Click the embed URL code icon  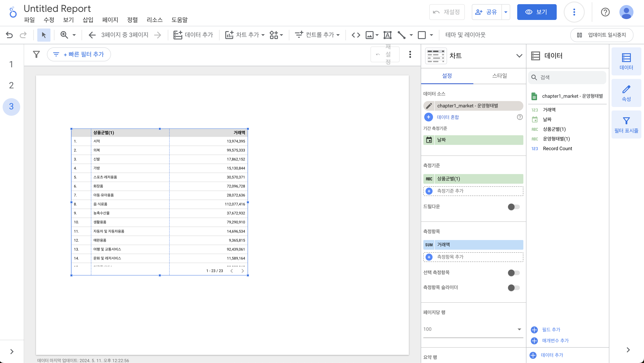[x=356, y=35]
